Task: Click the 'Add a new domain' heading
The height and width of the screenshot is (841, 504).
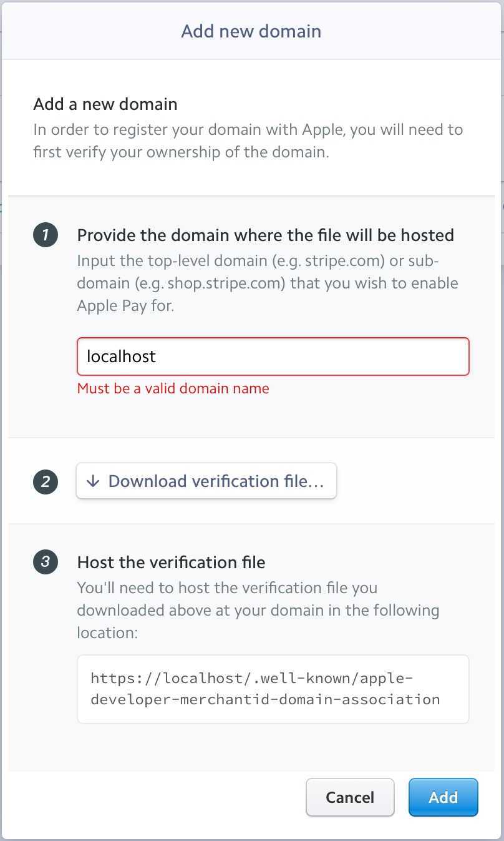Action: coord(105,104)
